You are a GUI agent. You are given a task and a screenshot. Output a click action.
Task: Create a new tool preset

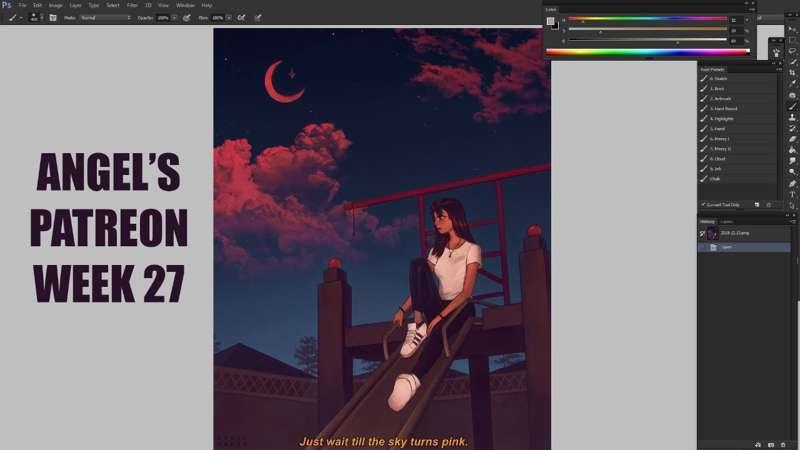[757, 205]
